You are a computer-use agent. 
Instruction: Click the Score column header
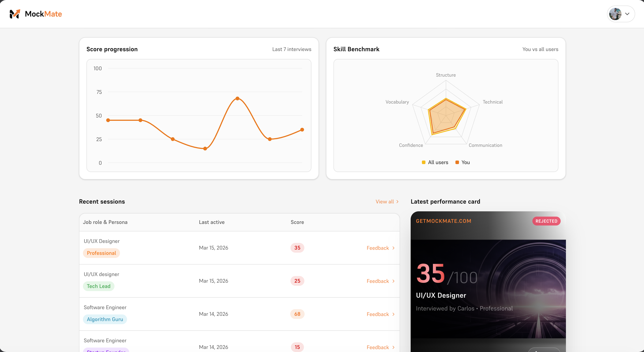pos(297,222)
